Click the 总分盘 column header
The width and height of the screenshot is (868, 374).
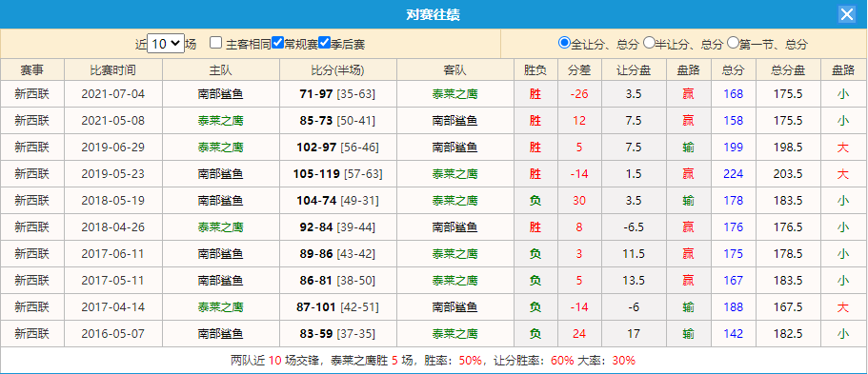click(x=788, y=69)
